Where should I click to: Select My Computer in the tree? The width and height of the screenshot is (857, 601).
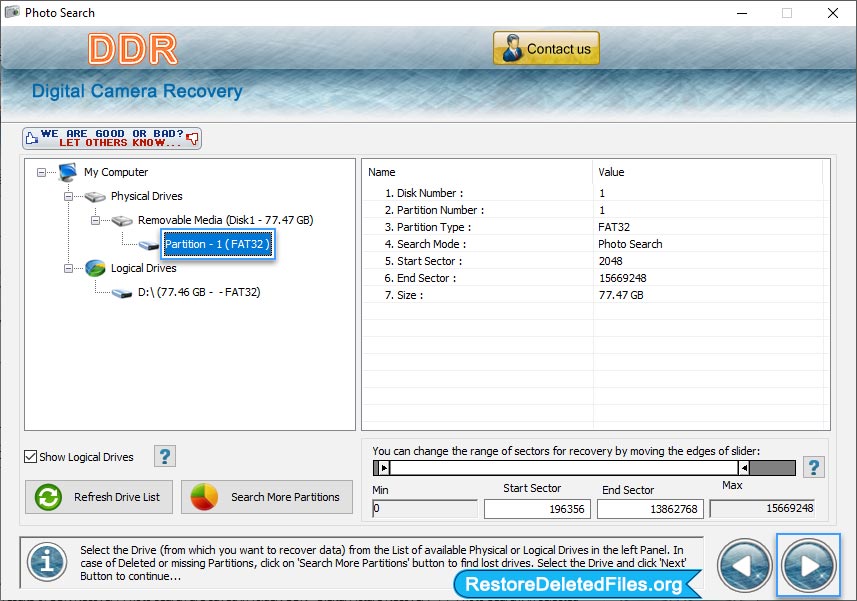coord(116,172)
